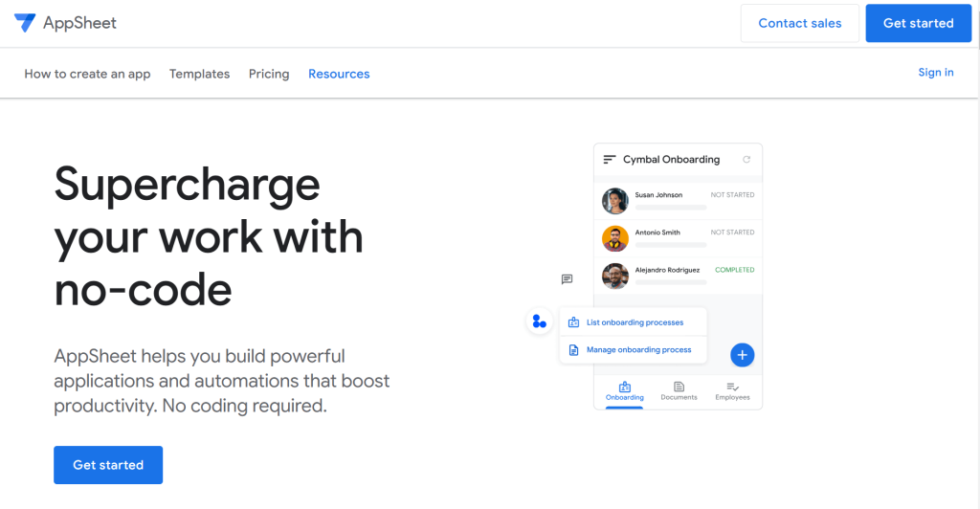
Task: Click NOT STARTED status for Antonio Smith
Action: (732, 232)
